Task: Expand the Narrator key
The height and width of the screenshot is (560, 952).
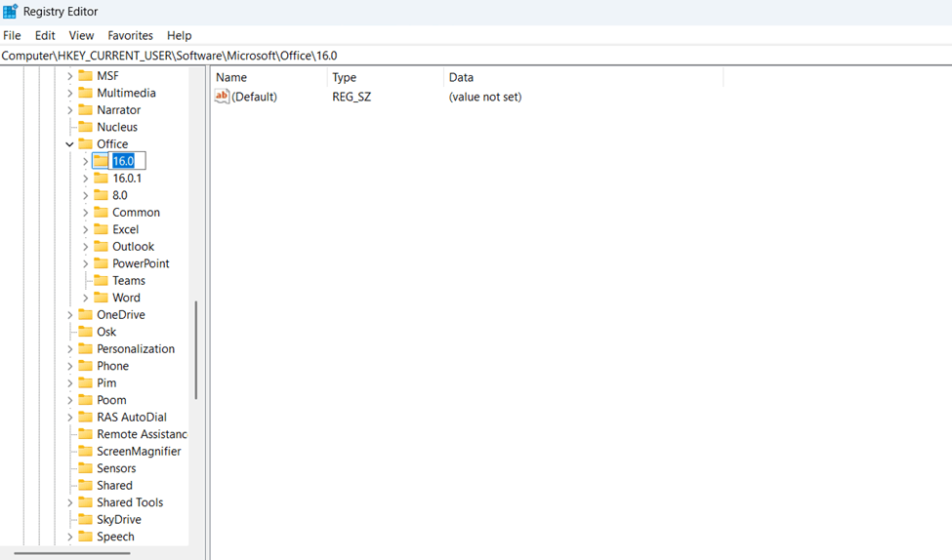Action: click(x=70, y=110)
